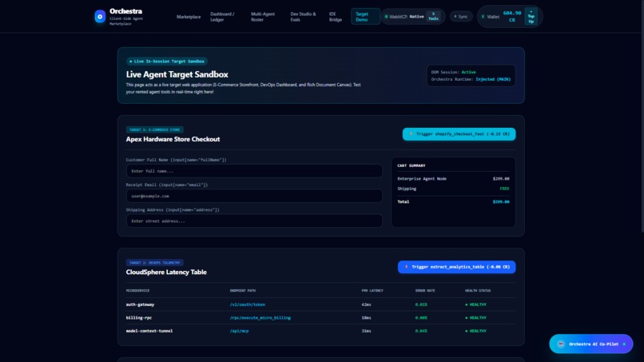Switch to Dev Studio & Evals
644x362 pixels.
(303, 17)
